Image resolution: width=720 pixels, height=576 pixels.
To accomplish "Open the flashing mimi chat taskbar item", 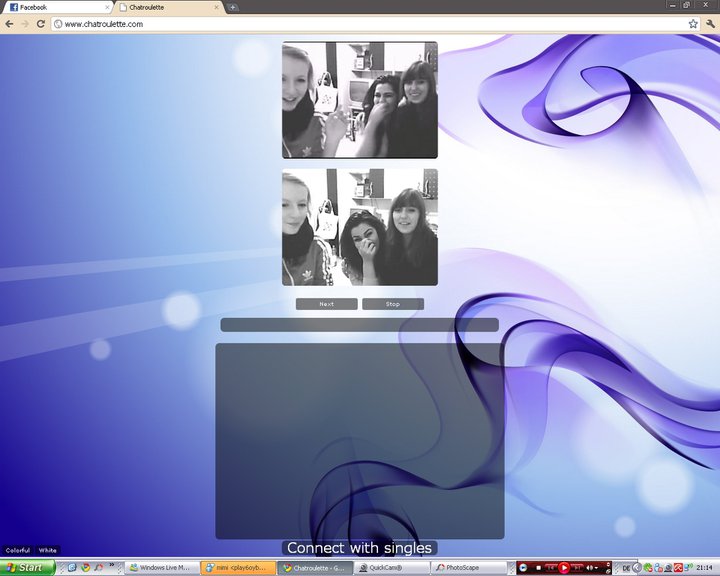I will [x=238, y=568].
